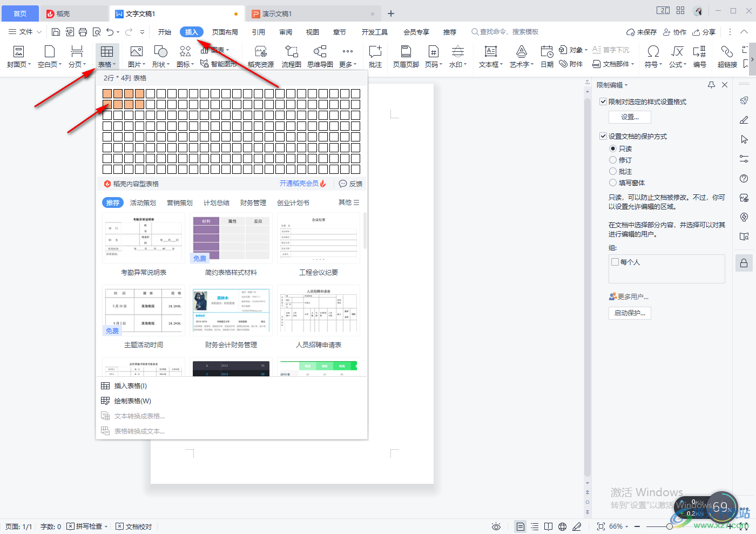Open 艺术字 word art tool
The height and width of the screenshot is (534, 756).
click(x=521, y=57)
